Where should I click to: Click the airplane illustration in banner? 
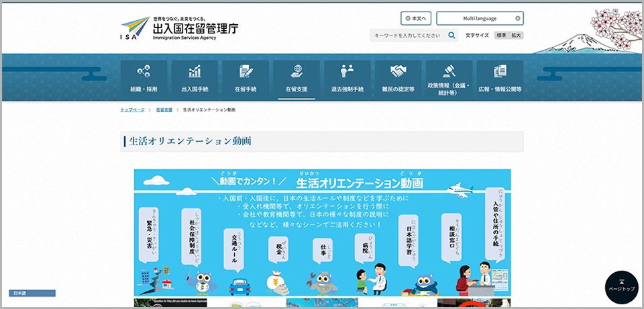[460, 190]
